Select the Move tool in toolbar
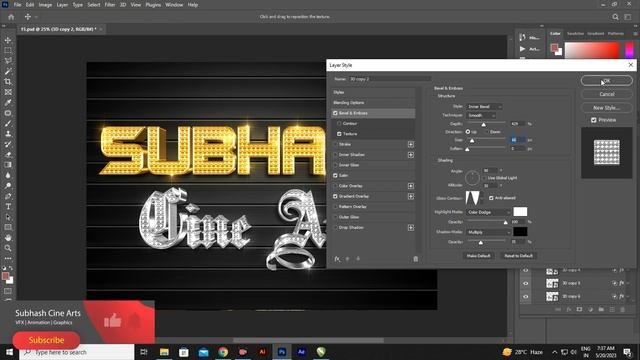This screenshot has width=640, height=360. [8, 40]
